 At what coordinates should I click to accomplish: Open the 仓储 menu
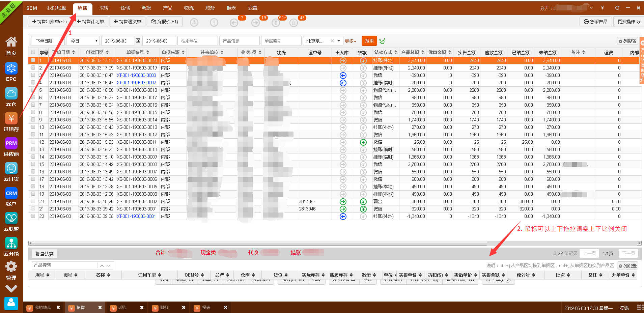[125, 8]
